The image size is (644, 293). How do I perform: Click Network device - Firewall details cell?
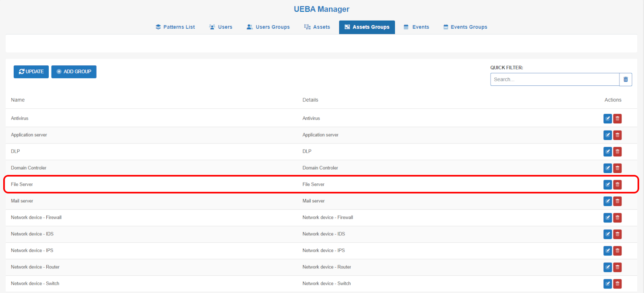pyautogui.click(x=328, y=218)
